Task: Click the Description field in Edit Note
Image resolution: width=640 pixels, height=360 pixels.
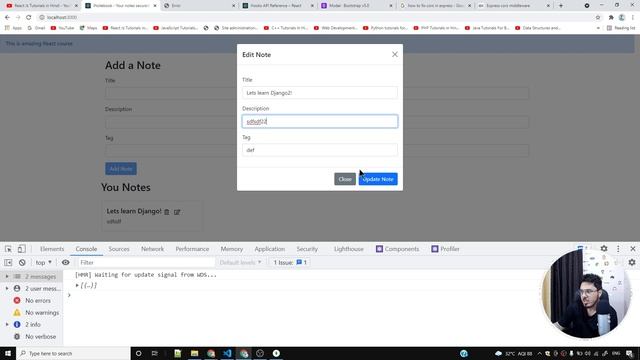Action: point(320,121)
